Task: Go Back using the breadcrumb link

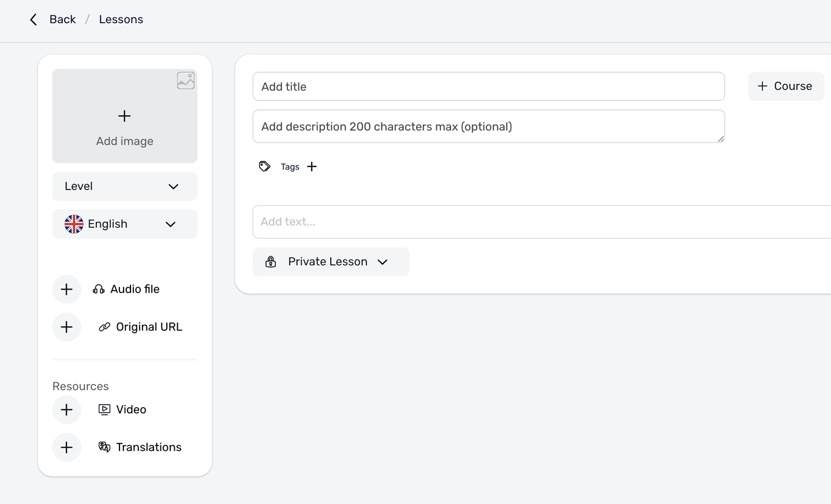Action: [x=62, y=20]
